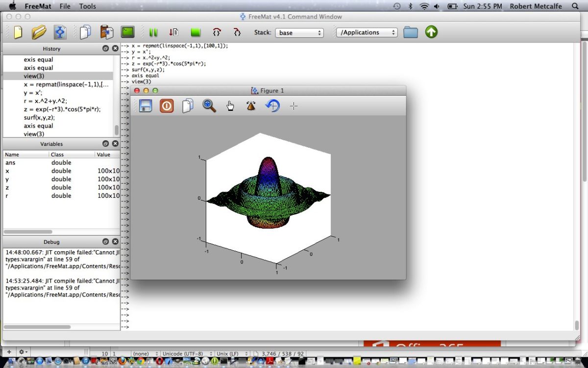
Task: Open the /Applications directory dropdown
Action: tap(367, 32)
